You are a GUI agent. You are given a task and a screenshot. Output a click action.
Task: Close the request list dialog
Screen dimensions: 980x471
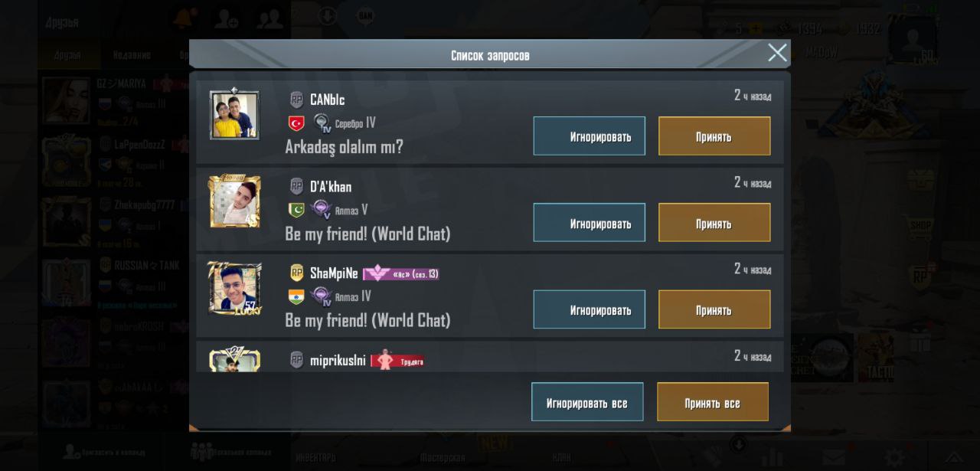pos(777,53)
